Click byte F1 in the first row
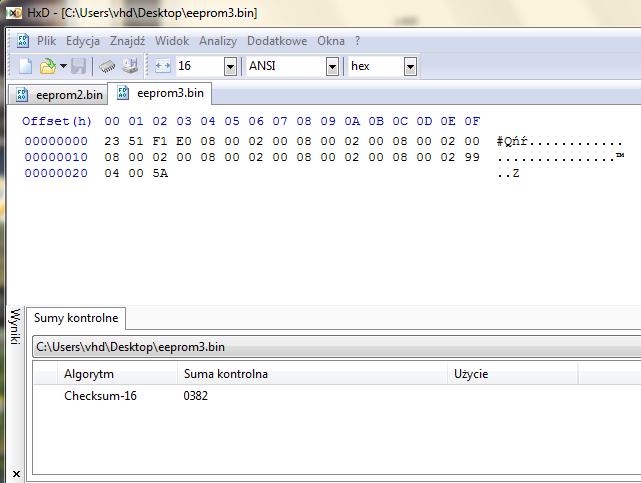This screenshot has width=641, height=483. tap(160, 141)
